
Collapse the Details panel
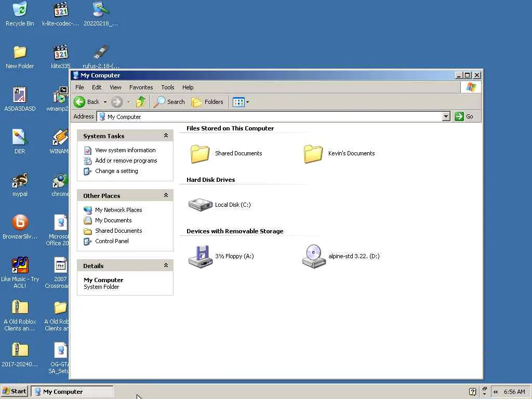click(x=166, y=265)
